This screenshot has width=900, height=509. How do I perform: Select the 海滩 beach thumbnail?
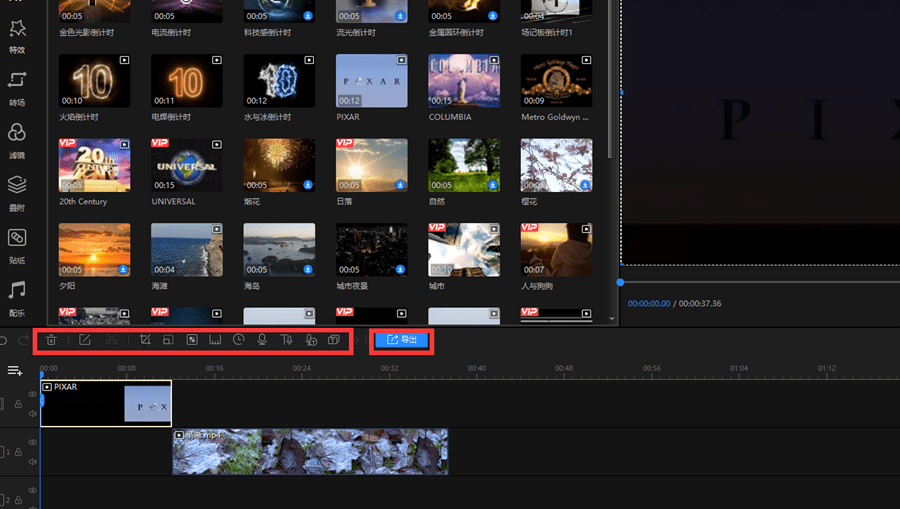click(x=187, y=250)
